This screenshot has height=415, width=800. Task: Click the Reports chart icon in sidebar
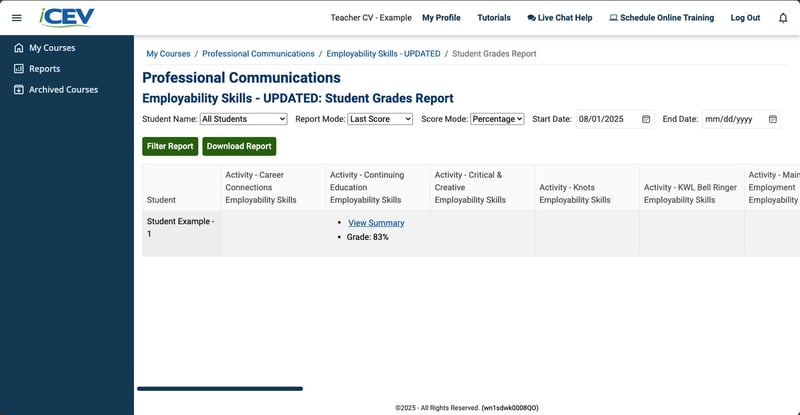pos(19,68)
